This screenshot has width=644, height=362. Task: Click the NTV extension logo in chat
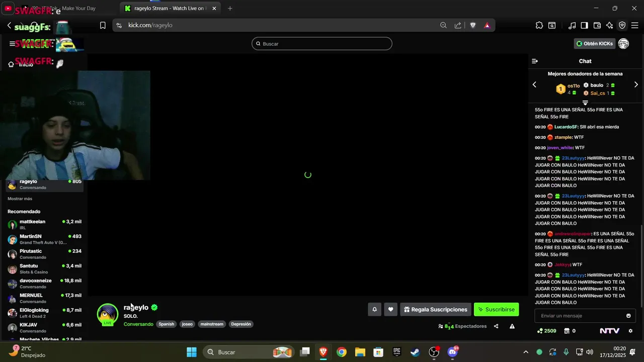(609, 331)
